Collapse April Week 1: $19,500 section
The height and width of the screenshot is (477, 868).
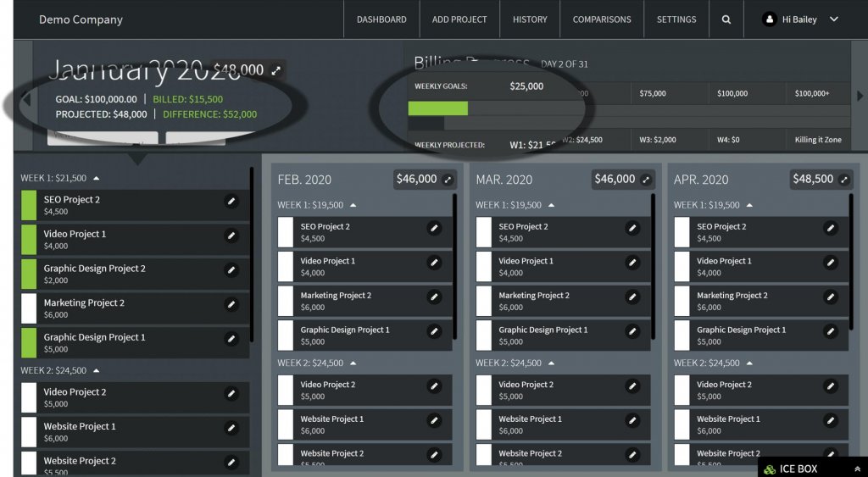click(x=749, y=205)
